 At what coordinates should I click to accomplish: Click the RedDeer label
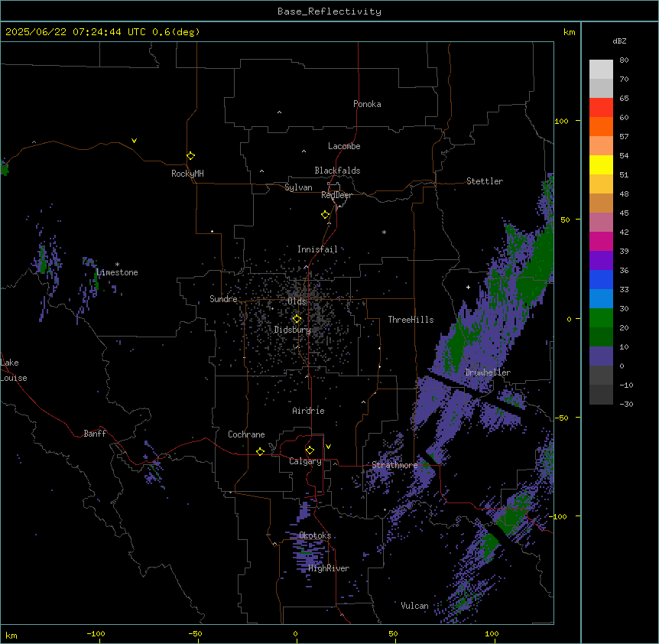click(x=336, y=195)
